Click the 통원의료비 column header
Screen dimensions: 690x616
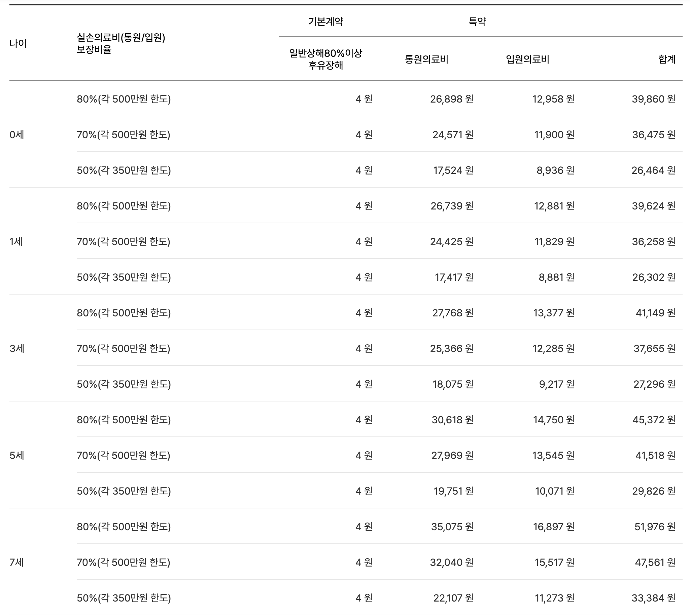point(426,59)
